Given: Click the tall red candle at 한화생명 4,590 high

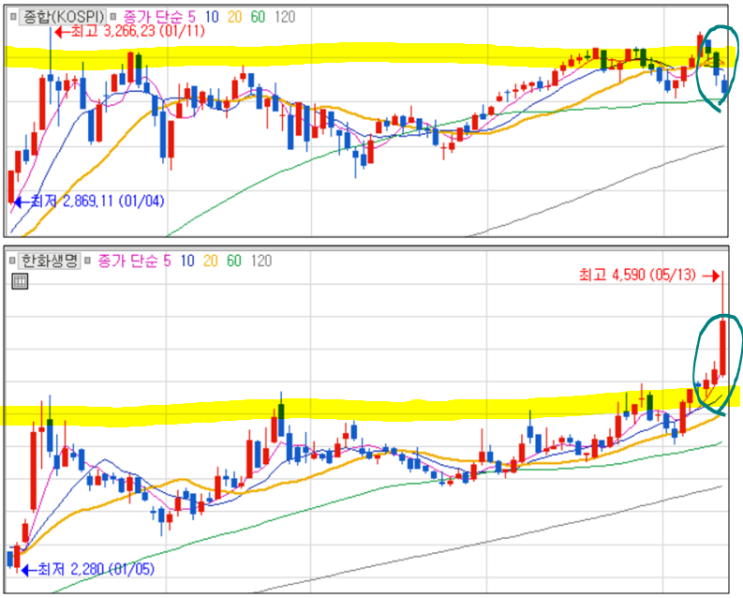Looking at the screenshot, I should 723,347.
